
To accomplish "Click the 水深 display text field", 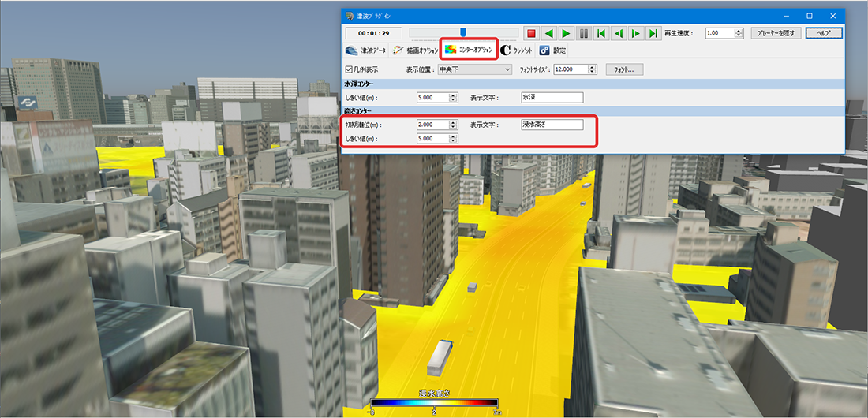I will [552, 98].
